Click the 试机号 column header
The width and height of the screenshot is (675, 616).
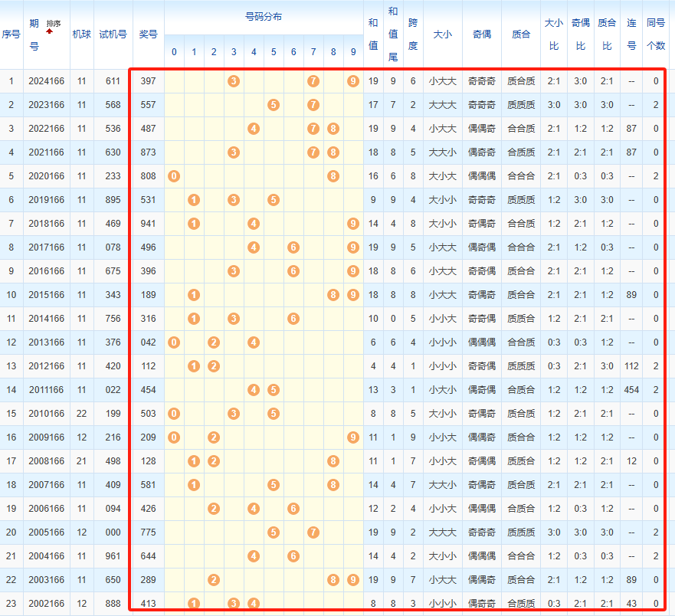pyautogui.click(x=113, y=34)
